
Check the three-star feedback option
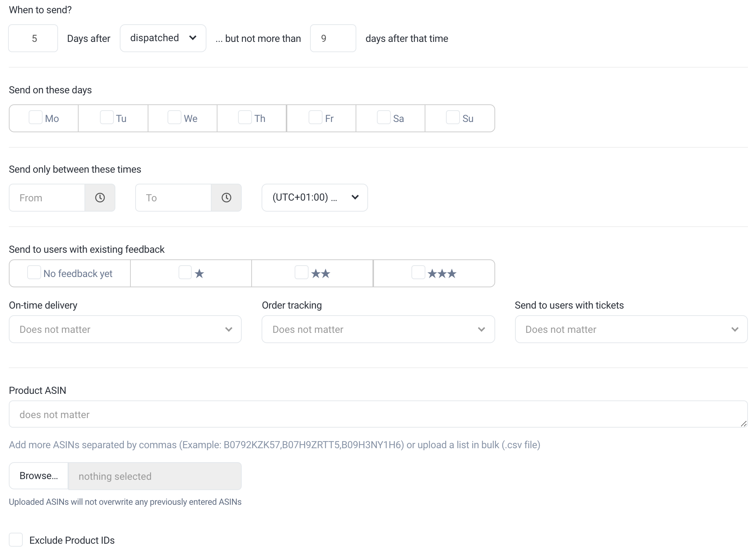coord(418,273)
